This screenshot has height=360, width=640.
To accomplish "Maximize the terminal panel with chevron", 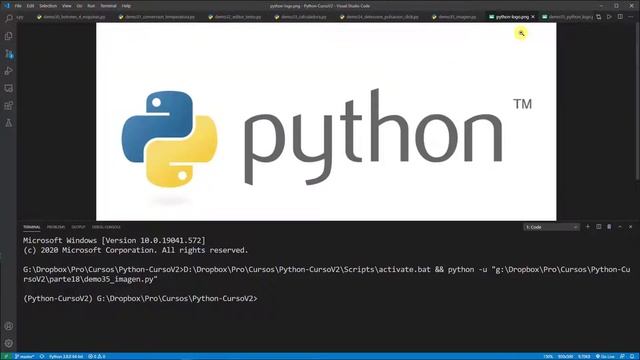I will click(620, 227).
